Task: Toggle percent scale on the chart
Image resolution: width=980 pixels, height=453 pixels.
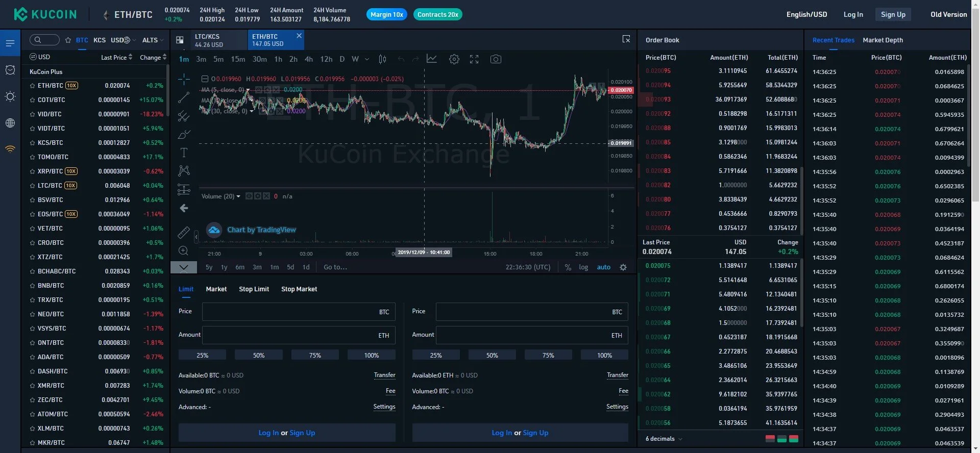Action: (568, 267)
